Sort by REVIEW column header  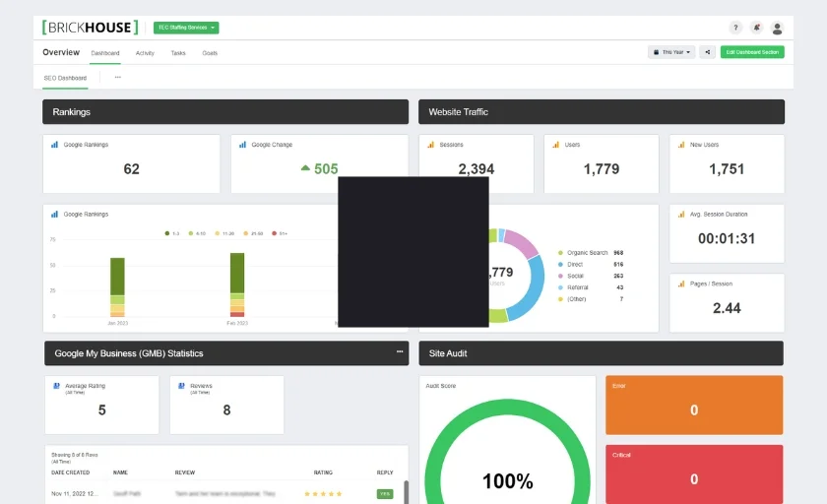click(185, 472)
